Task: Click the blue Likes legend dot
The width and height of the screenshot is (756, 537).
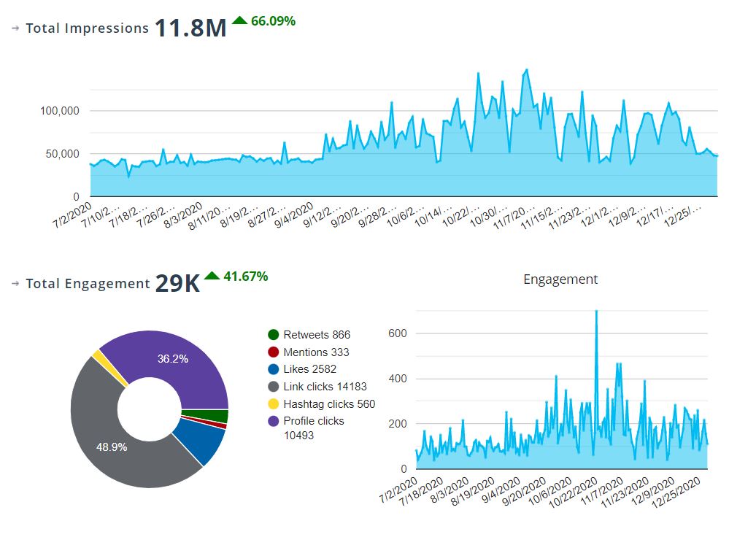Action: point(273,369)
